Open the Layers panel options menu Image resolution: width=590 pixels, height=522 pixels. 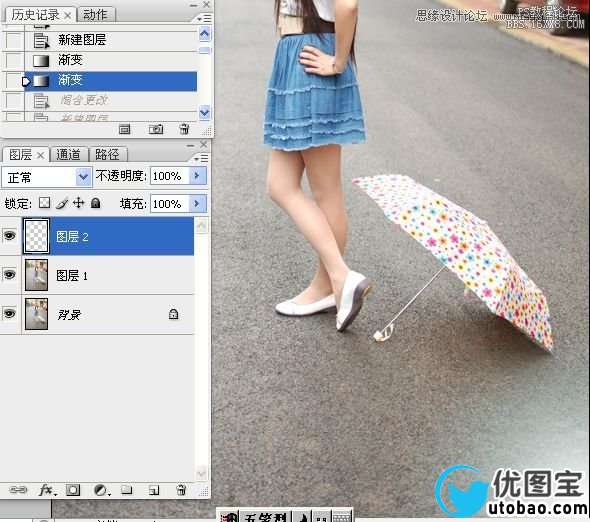(x=202, y=158)
